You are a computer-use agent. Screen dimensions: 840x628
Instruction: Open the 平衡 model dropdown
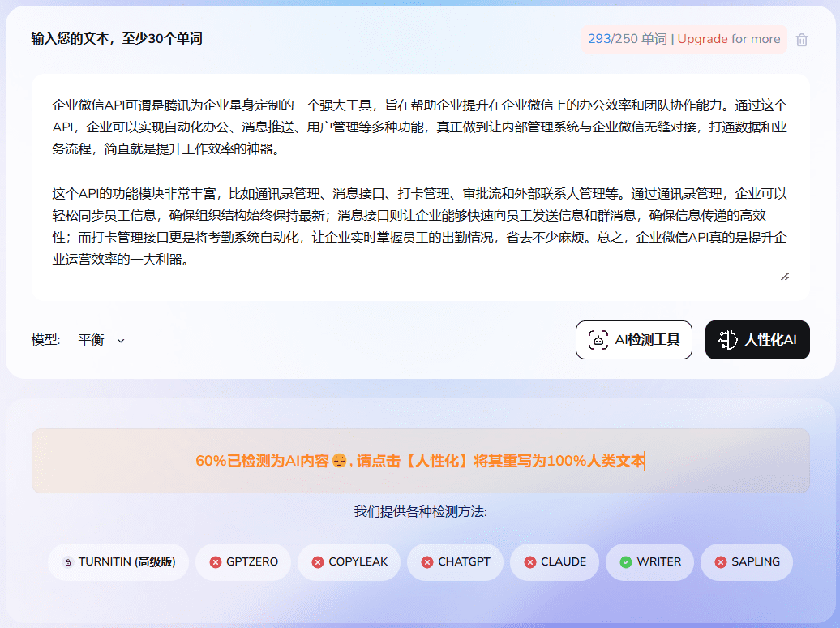[x=101, y=340]
